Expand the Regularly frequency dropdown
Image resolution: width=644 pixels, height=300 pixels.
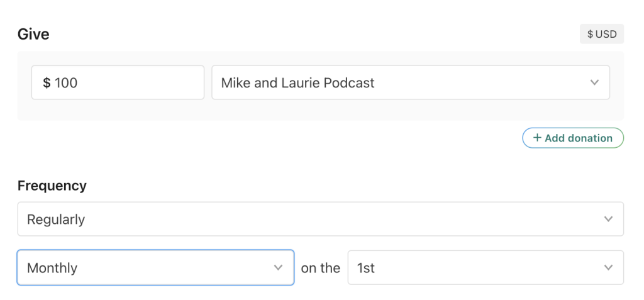(320, 219)
